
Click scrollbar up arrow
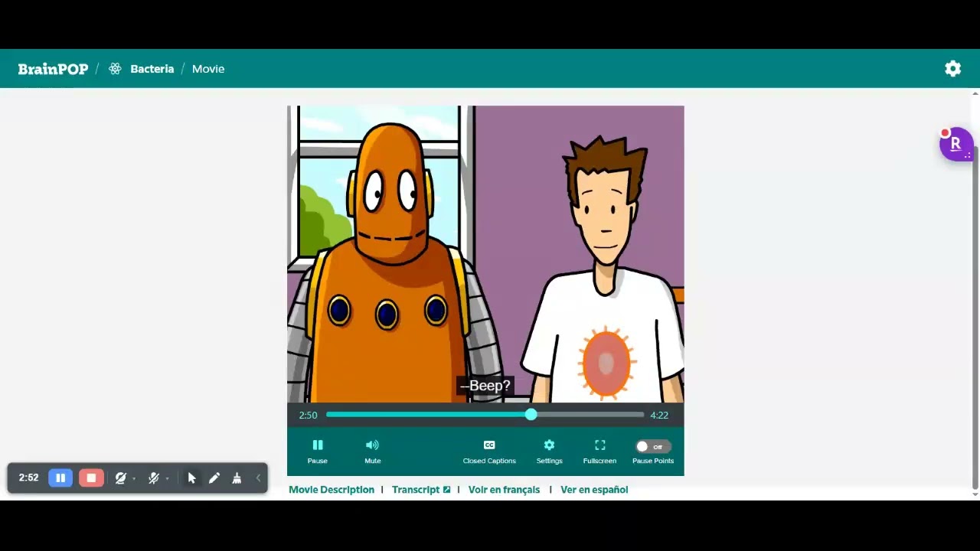[975, 93]
